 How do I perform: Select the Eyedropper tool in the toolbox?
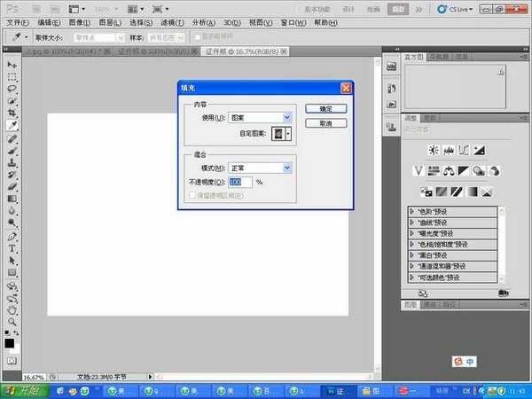click(12, 126)
